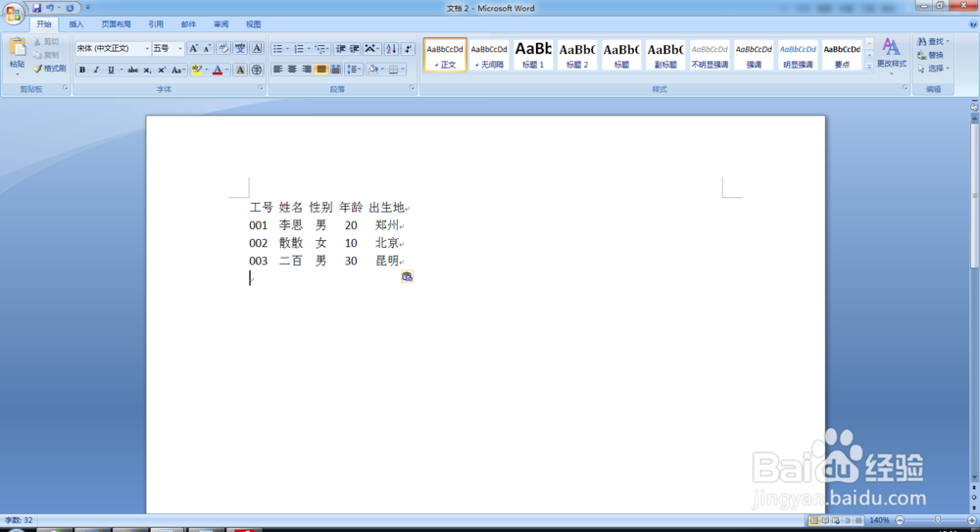This screenshot has height=532, width=980.
Task: Show or hide paragraph marks
Action: [408, 49]
